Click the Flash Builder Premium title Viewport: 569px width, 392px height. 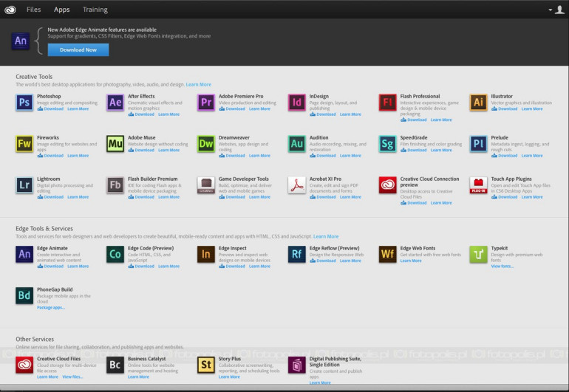tap(153, 179)
